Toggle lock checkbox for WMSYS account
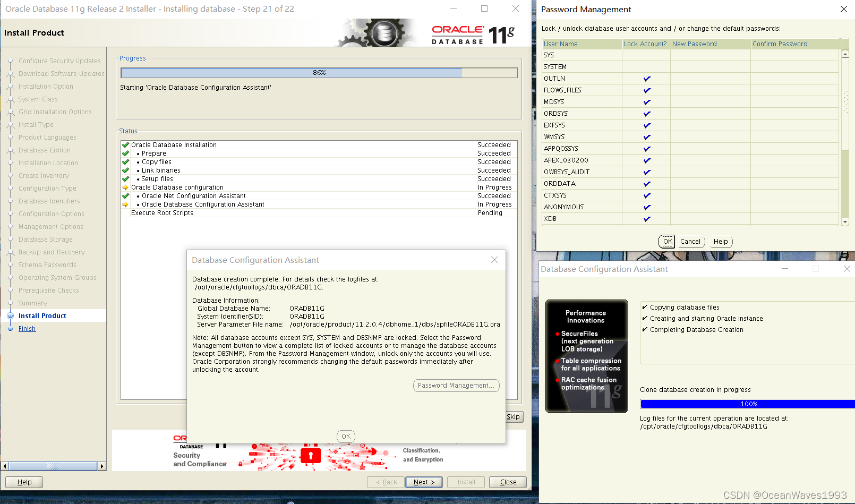This screenshot has height=504, width=855. coord(647,137)
